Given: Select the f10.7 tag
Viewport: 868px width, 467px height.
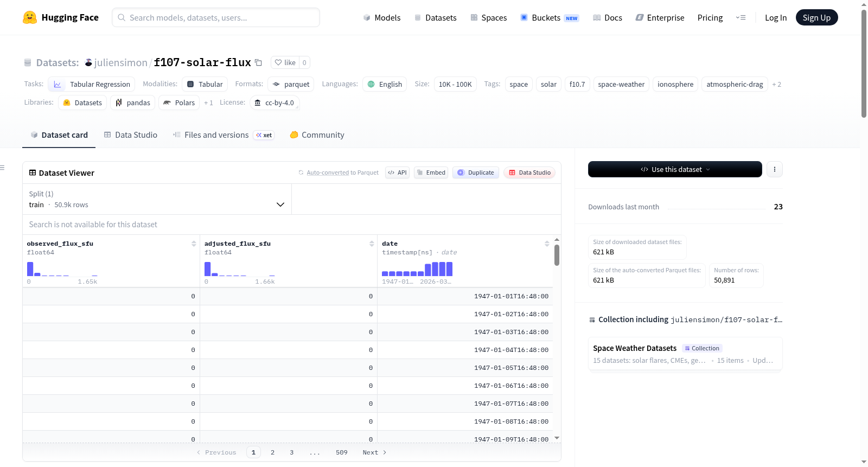Looking at the screenshot, I should pyautogui.click(x=577, y=84).
